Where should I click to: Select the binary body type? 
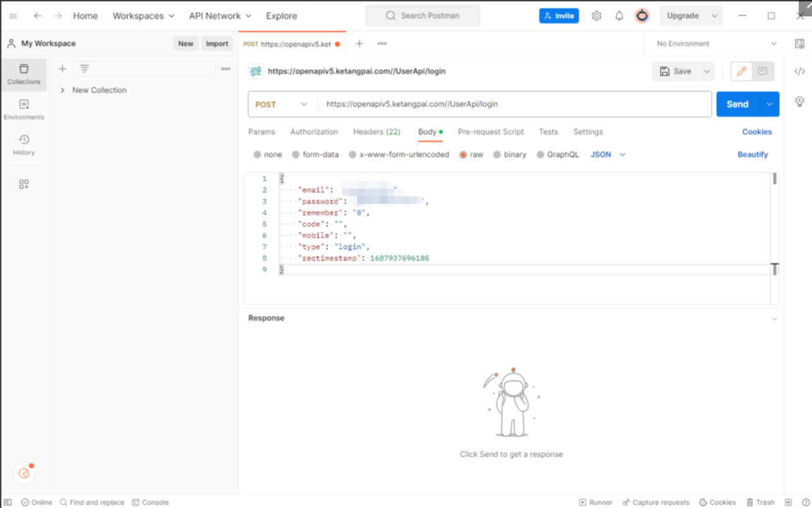(x=497, y=155)
